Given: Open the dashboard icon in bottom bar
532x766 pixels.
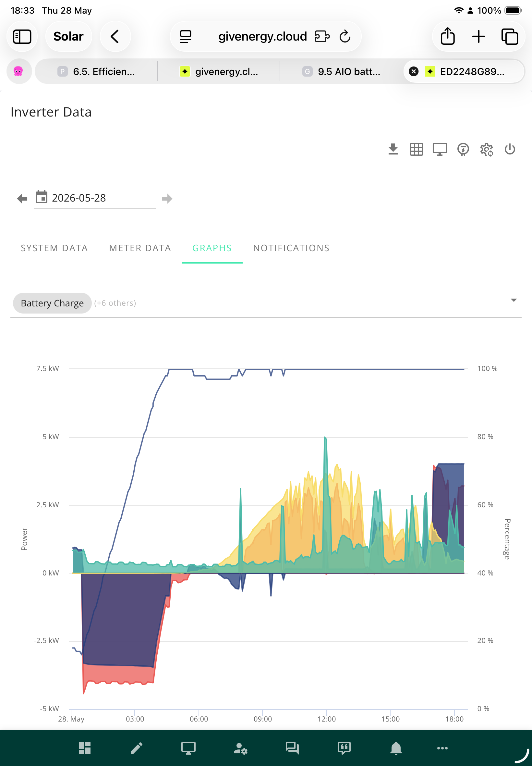Looking at the screenshot, I should tap(85, 748).
